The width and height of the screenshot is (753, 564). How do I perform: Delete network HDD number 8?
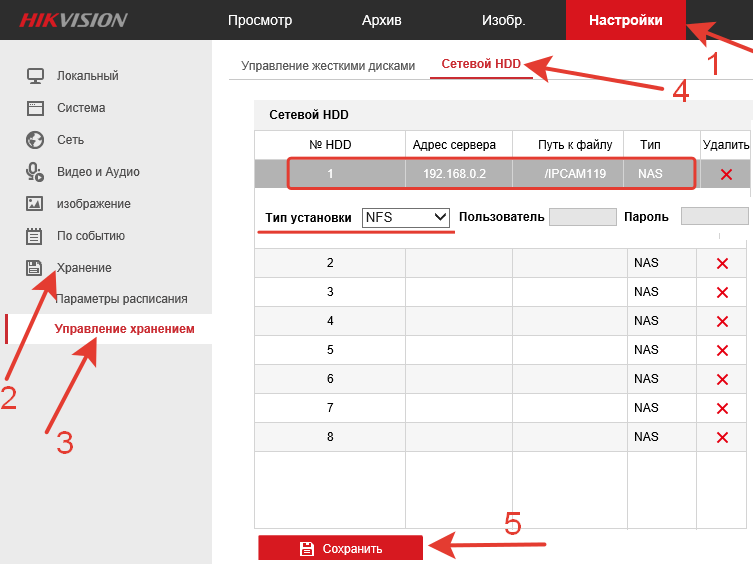point(722,437)
